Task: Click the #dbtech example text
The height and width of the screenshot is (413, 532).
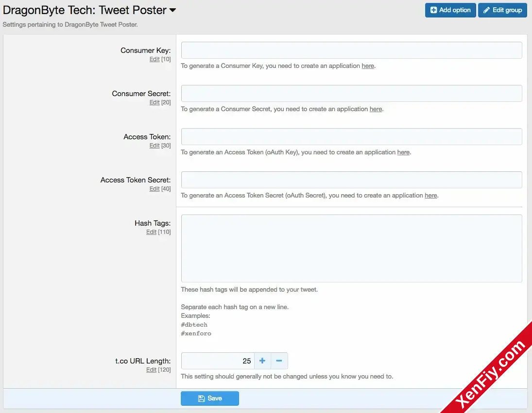Action: tap(194, 325)
